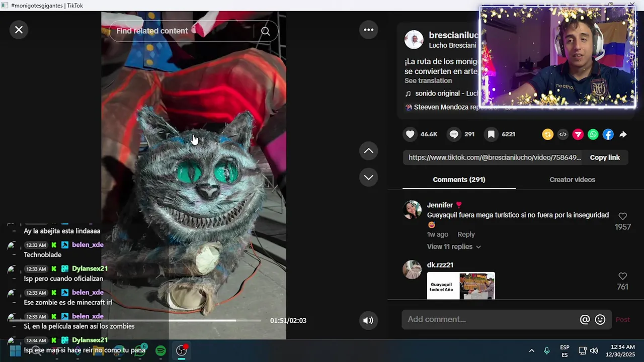
Task: Click the microphone tray icon
Action: tap(547, 350)
